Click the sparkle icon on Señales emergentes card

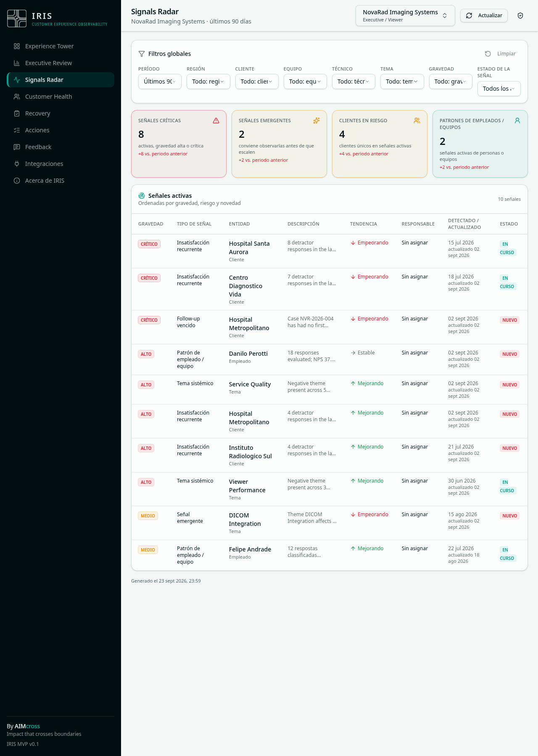click(x=316, y=121)
